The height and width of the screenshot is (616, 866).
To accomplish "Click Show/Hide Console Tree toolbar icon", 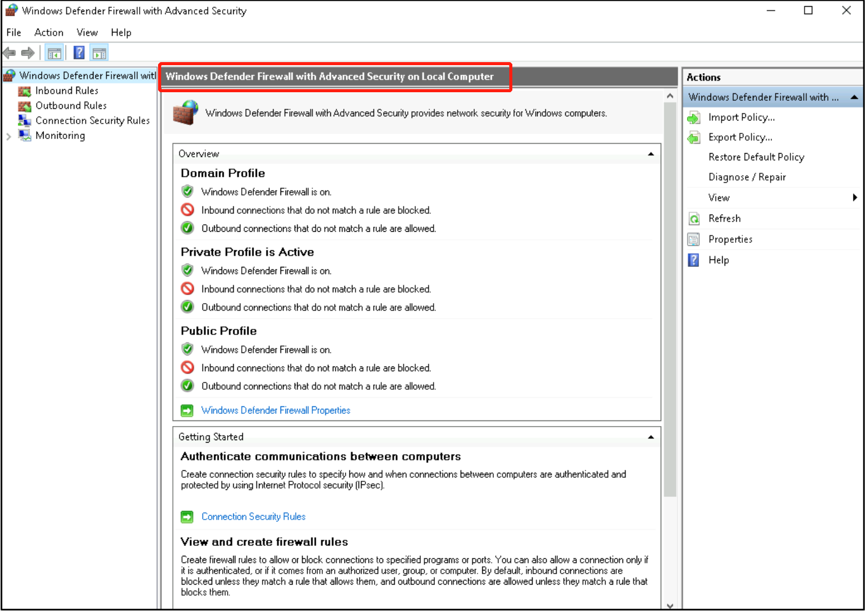I will (54, 53).
